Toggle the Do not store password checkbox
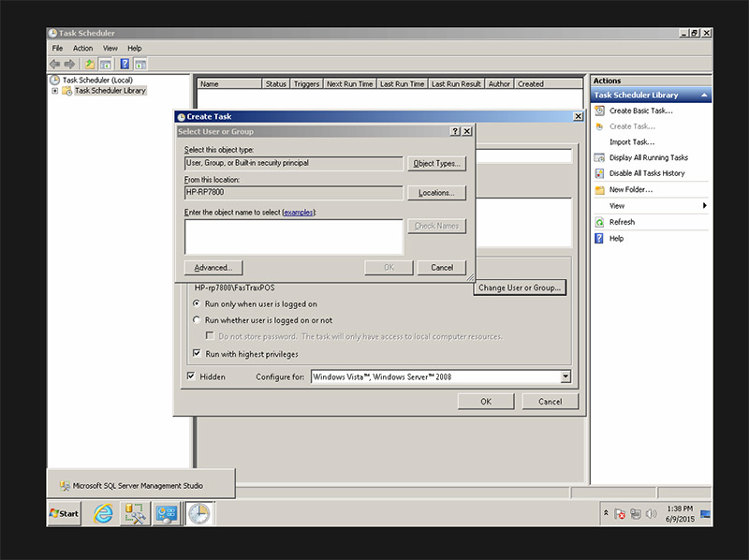Image resolution: width=749 pixels, height=560 pixels. point(210,336)
